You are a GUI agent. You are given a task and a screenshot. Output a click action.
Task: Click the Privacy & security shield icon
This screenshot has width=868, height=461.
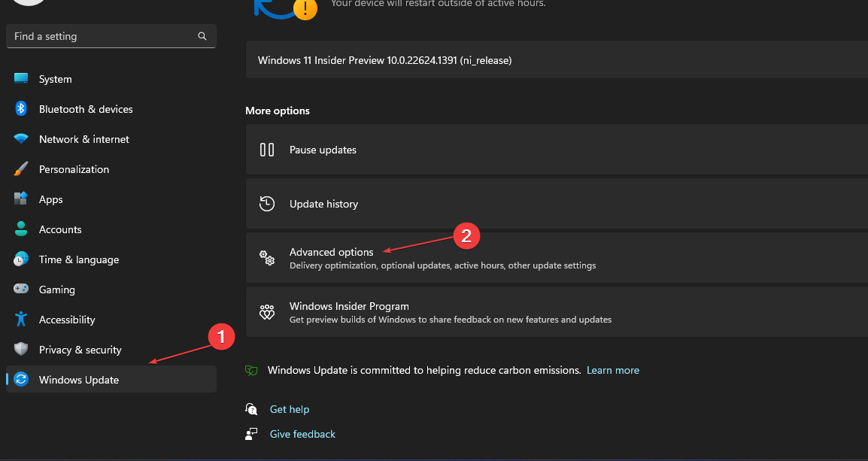21,350
